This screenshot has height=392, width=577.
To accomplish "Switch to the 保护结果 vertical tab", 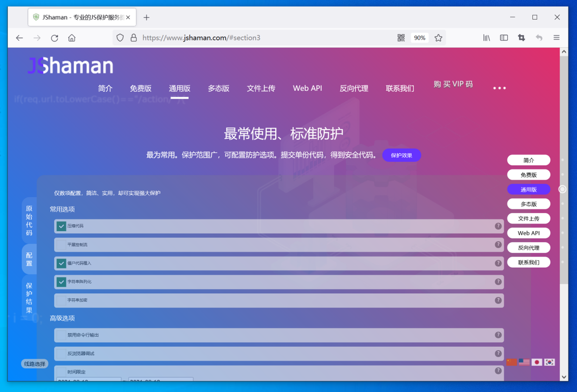I will coord(29,298).
